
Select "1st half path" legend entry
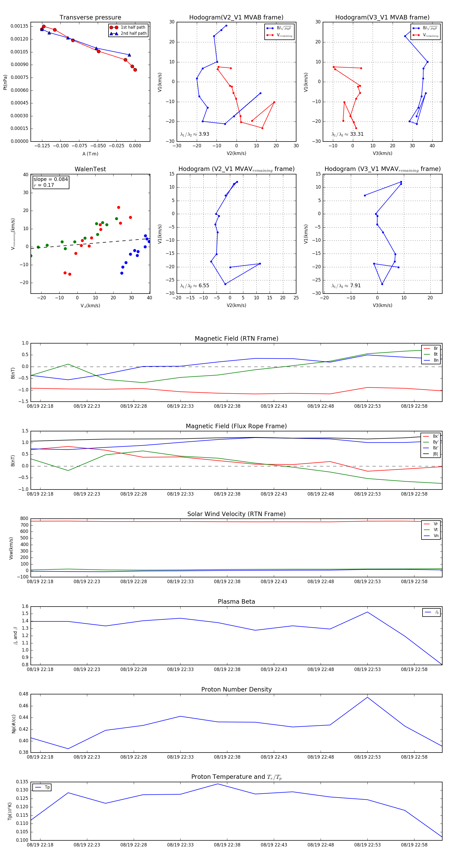(x=128, y=27)
